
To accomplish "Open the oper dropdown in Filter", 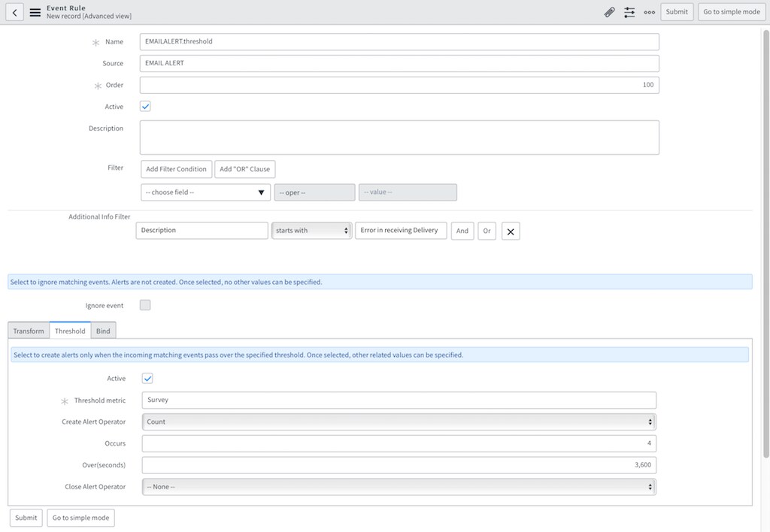I will 314,192.
